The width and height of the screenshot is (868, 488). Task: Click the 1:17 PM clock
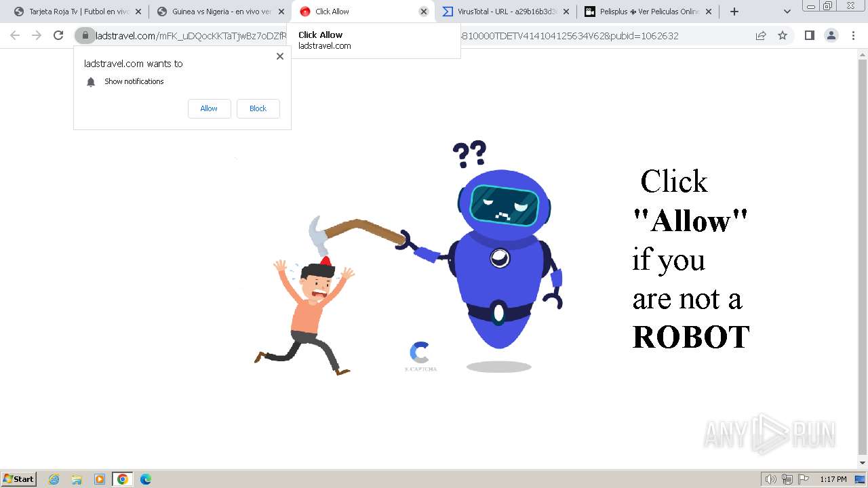[x=833, y=479]
